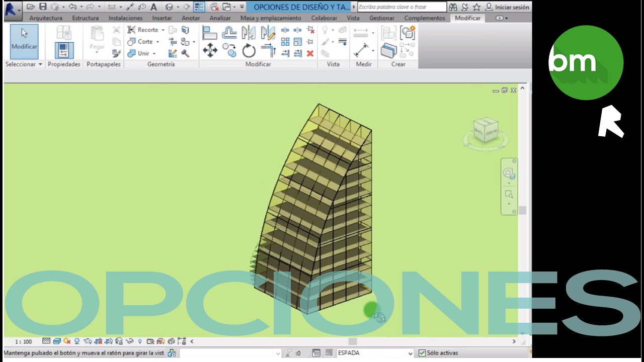
Task: Click the vertical scrollbar of the view
Action: pyautogui.click(x=522, y=211)
